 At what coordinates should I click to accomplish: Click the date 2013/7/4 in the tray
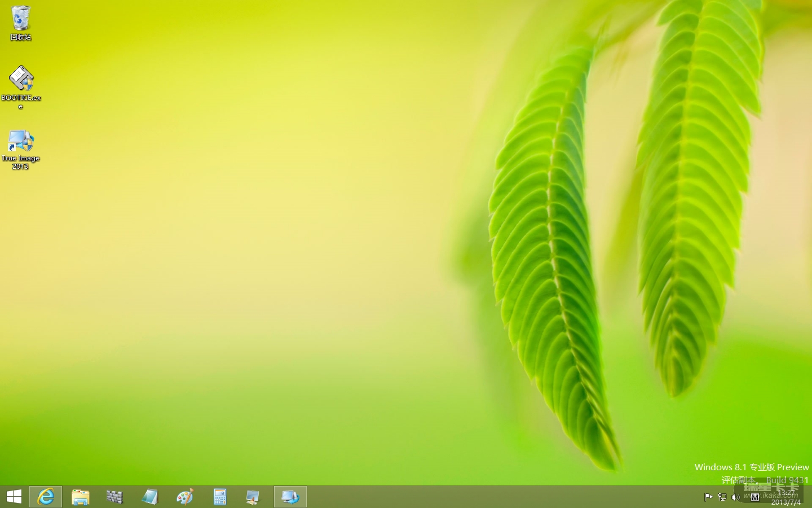pos(786,502)
